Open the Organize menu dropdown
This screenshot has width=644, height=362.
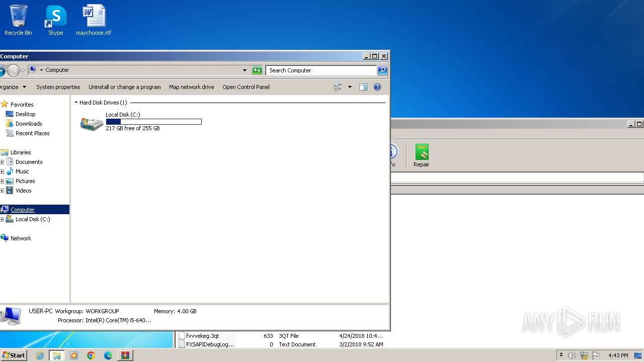coord(13,87)
